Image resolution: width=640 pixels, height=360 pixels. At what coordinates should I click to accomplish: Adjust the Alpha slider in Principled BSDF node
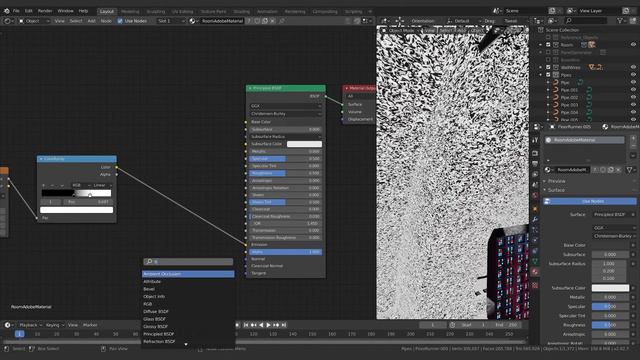pos(285,252)
